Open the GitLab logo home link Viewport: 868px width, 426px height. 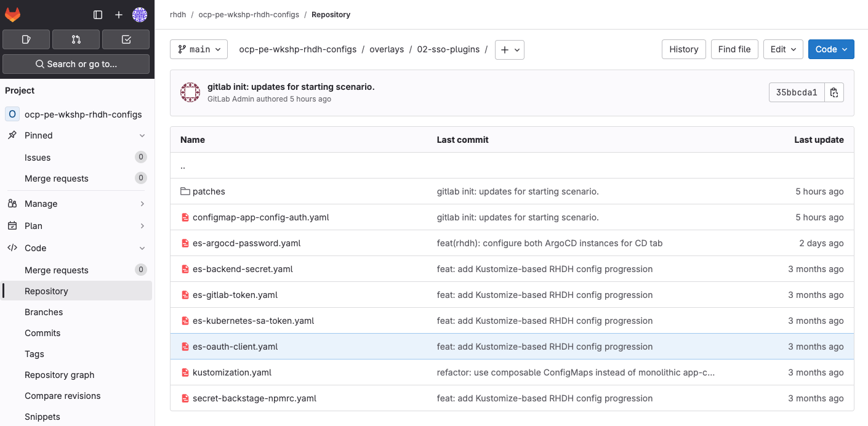13,15
